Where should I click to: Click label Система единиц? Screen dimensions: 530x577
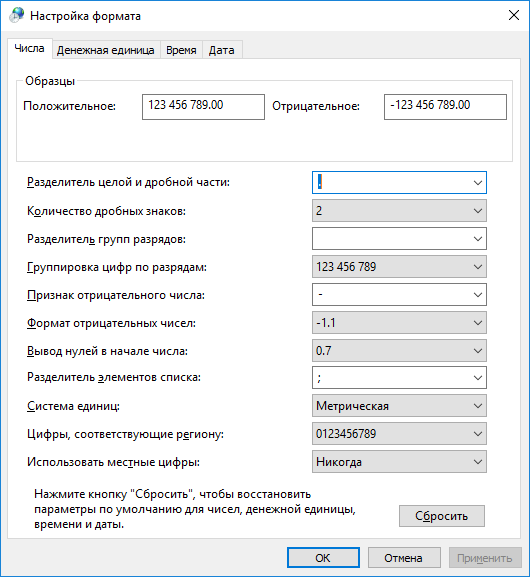[74, 406]
